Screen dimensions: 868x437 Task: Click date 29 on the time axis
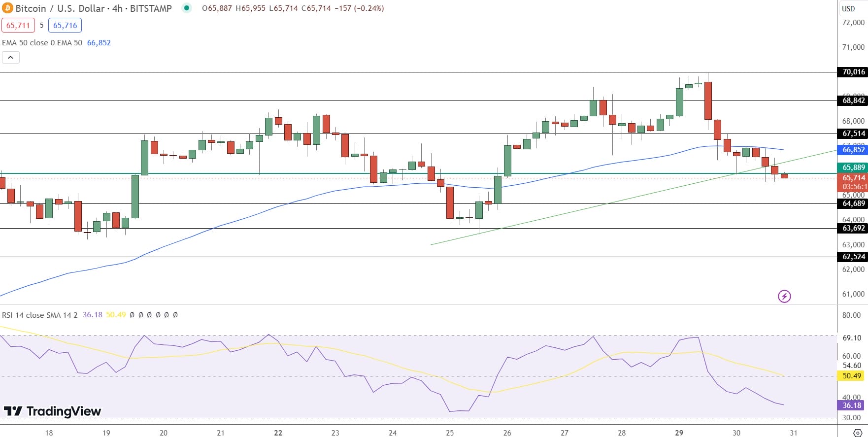[x=679, y=433]
